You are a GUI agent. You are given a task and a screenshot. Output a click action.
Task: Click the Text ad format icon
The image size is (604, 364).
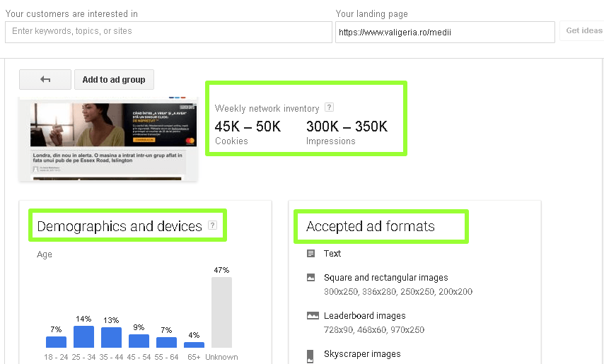coord(310,253)
